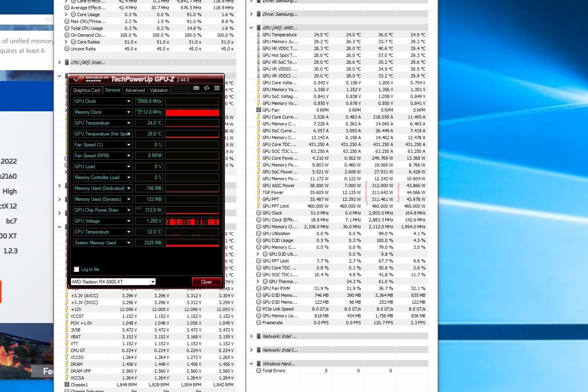This screenshot has width=588, height=392.
Task: Collapse the Windows Hard... sensor group
Action: (251, 364)
